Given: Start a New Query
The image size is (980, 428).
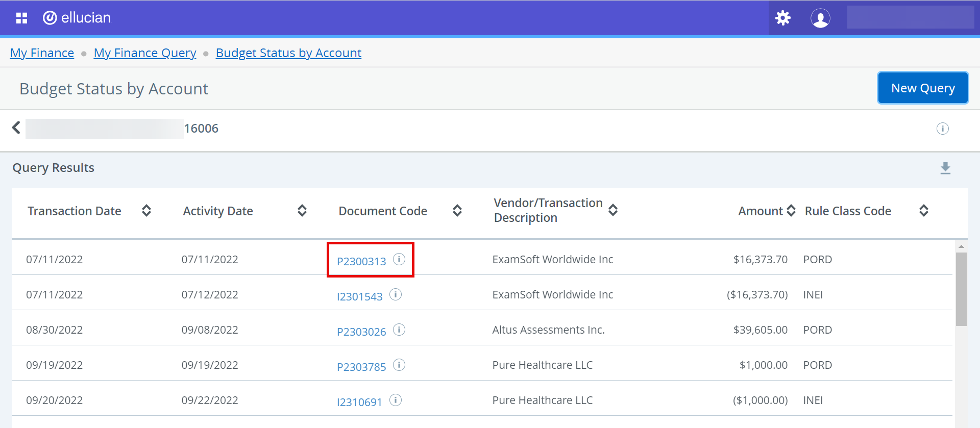Looking at the screenshot, I should pos(923,88).
